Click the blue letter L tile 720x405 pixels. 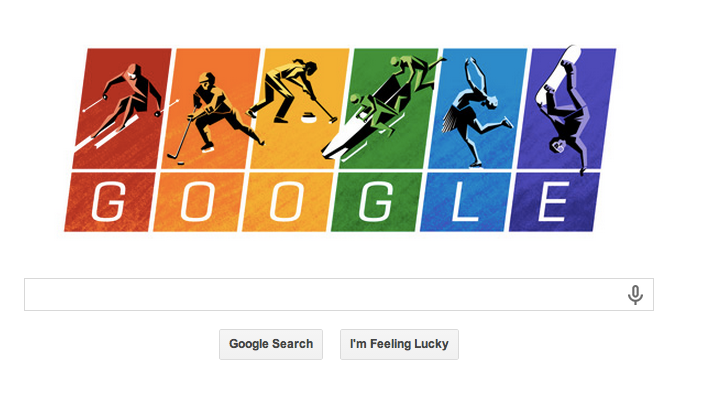(x=465, y=202)
